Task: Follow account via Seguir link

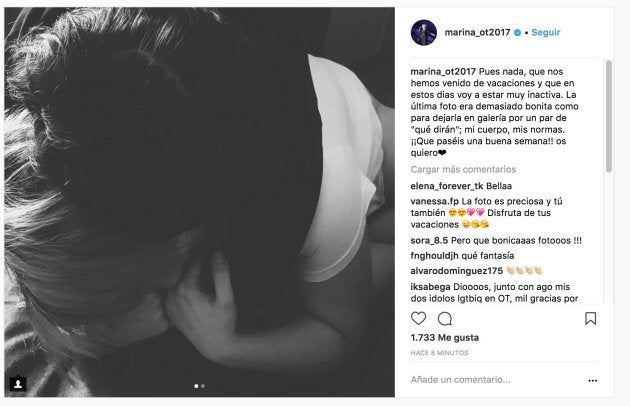Action: (545, 32)
